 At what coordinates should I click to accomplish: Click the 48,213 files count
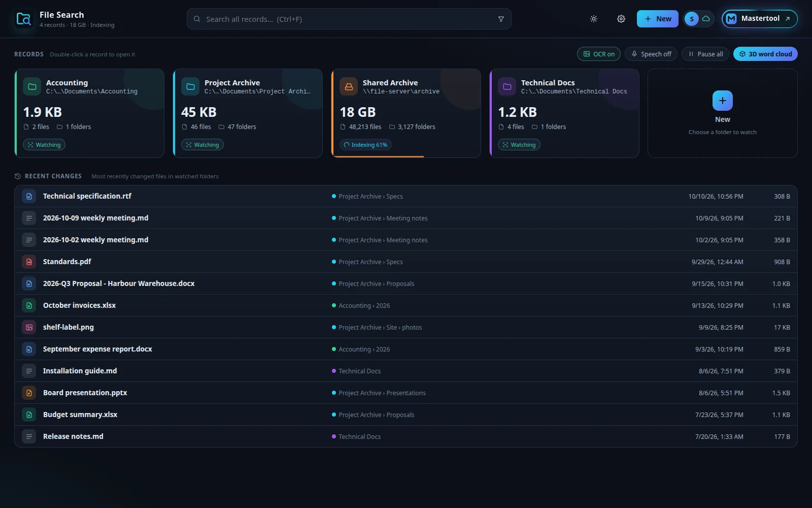coord(365,126)
